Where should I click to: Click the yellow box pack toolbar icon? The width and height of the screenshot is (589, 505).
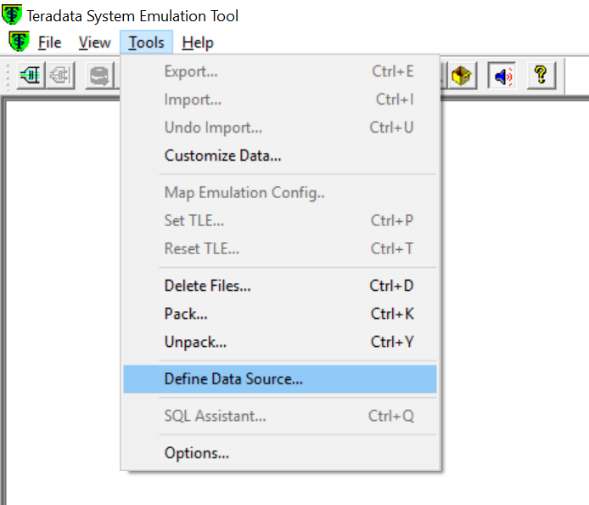tap(462, 76)
